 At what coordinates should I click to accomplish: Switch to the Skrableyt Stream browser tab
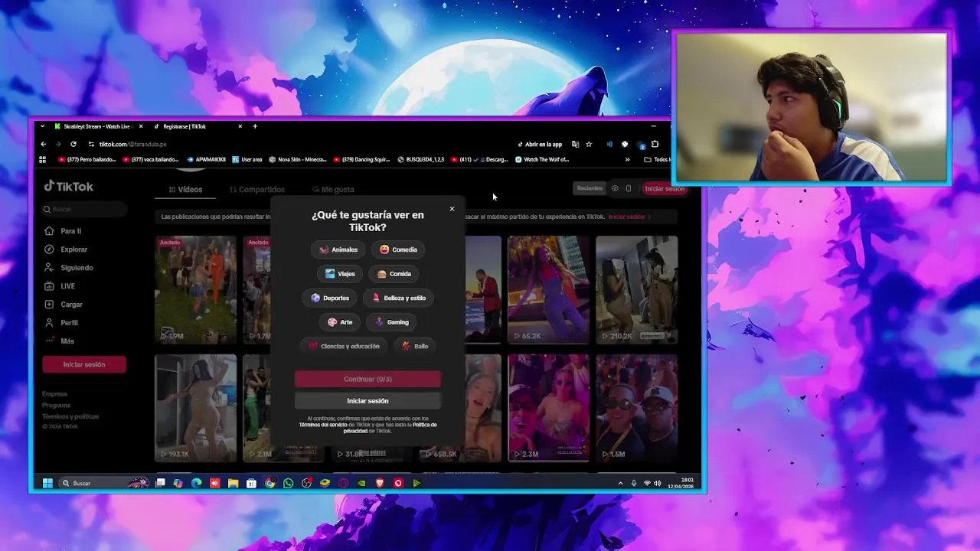click(98, 126)
